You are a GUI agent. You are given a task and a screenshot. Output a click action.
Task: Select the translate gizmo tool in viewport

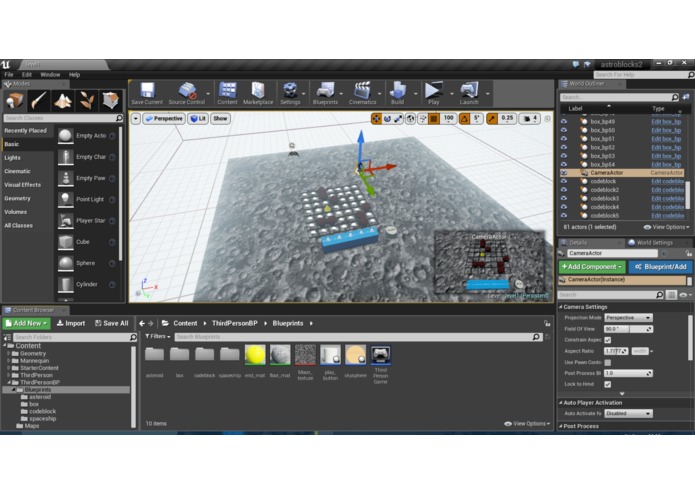point(376,119)
